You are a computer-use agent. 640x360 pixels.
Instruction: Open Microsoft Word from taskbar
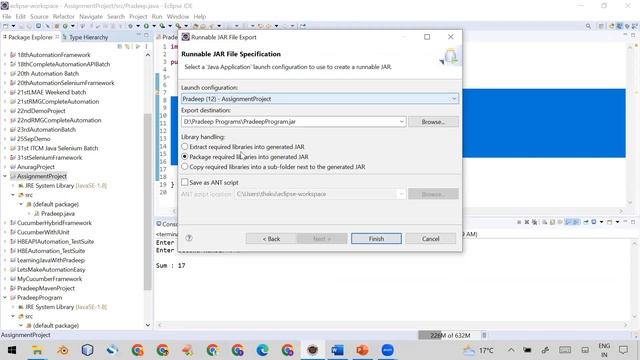(338, 350)
